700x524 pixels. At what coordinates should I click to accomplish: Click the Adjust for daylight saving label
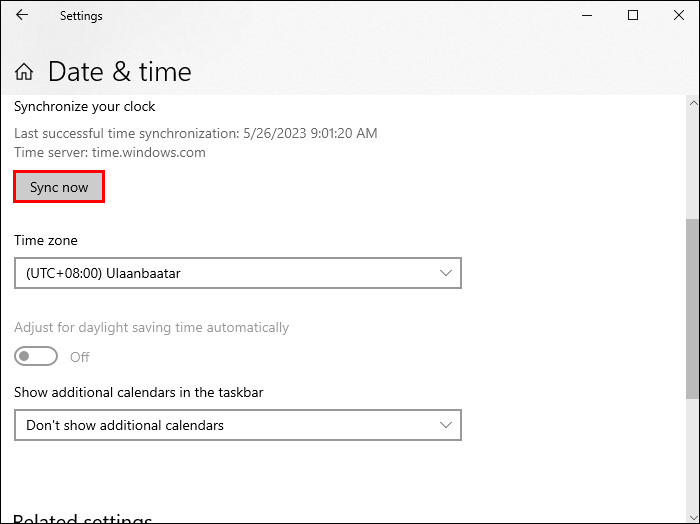[x=151, y=327]
